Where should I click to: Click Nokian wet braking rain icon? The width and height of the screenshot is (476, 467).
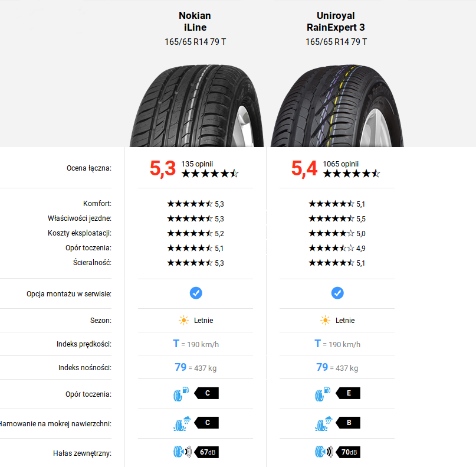pos(181,423)
